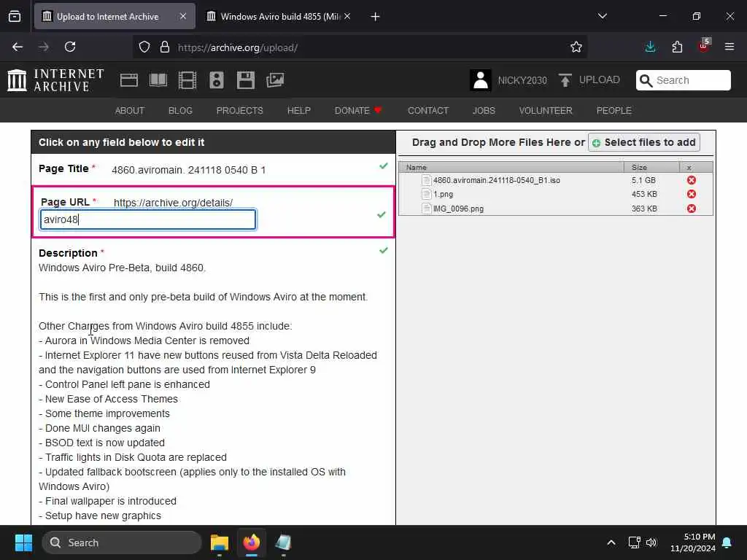Open the Images media icon

tap(275, 80)
